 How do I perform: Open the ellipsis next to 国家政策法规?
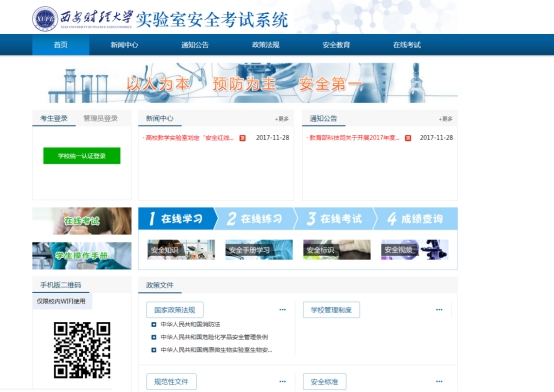[x=282, y=310]
